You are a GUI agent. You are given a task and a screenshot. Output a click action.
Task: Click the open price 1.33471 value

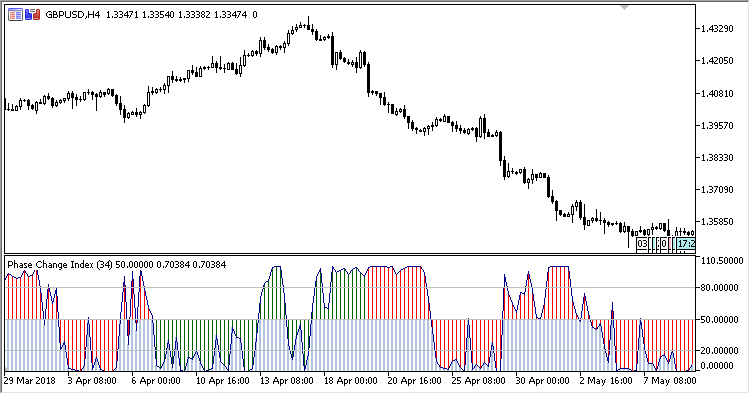tap(122, 15)
